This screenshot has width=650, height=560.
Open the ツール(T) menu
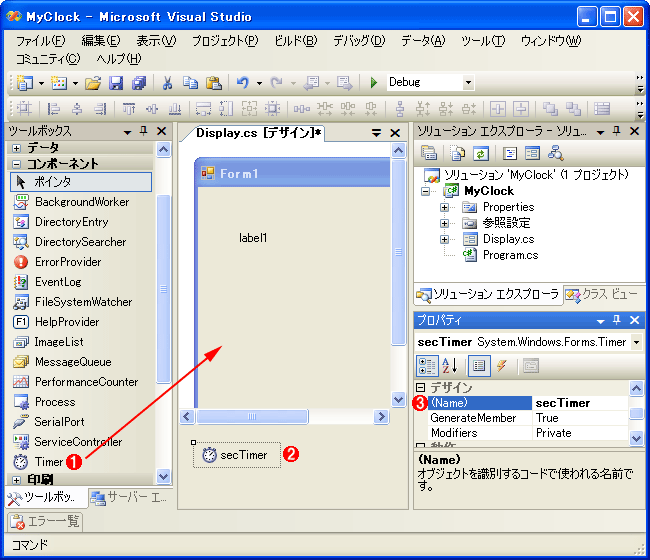coord(483,41)
